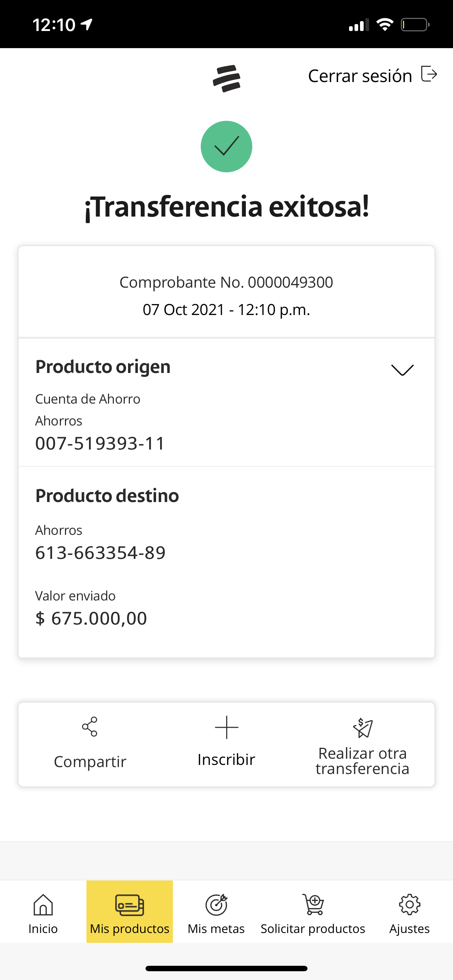Tap the Comprobante No. 0000049300 text
This screenshot has height=980, width=453.
(226, 282)
